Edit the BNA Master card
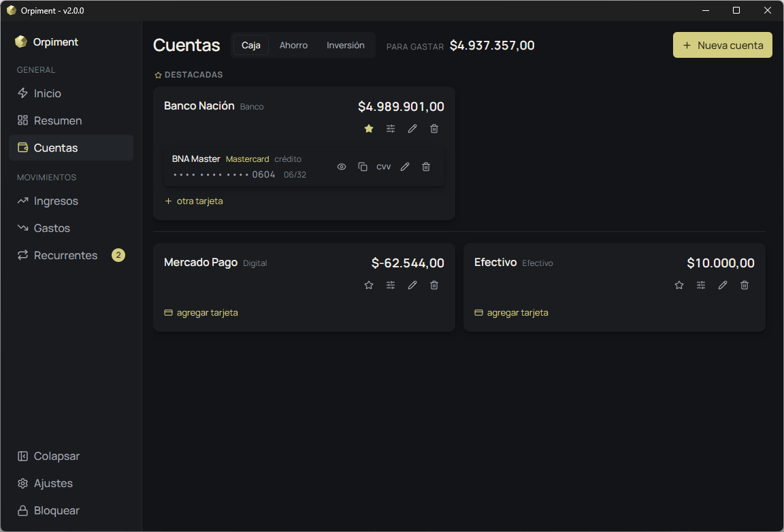 point(405,167)
